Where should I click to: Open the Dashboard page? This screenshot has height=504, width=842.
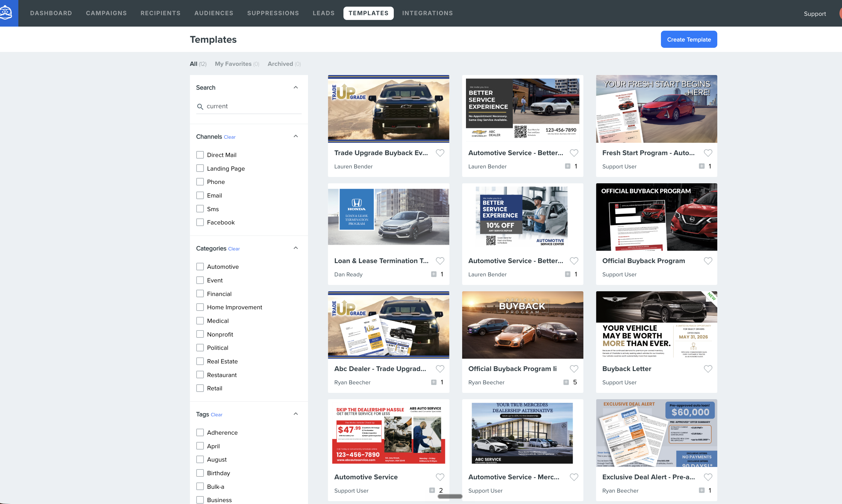51,13
